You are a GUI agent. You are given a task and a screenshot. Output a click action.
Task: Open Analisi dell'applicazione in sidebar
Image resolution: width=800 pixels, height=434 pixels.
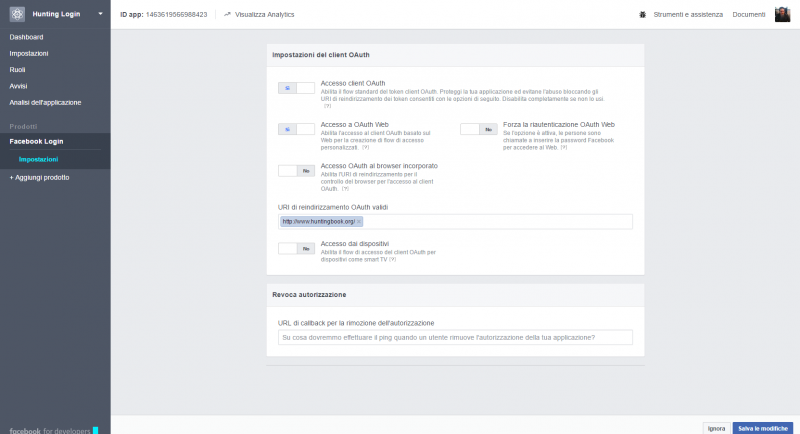coord(45,103)
